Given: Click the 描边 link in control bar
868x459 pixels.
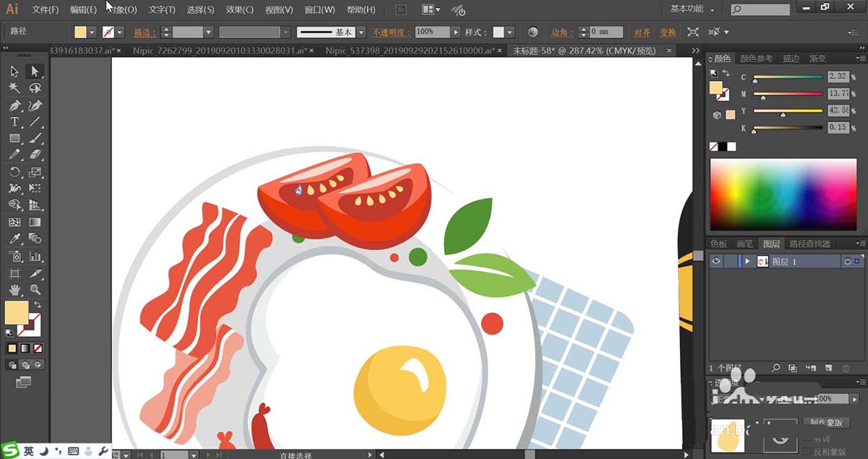Looking at the screenshot, I should [145, 33].
